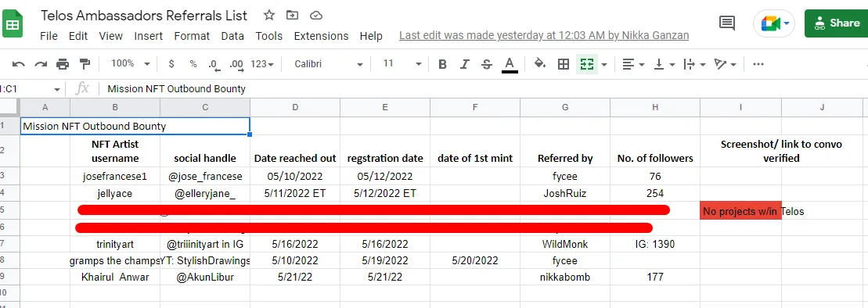
Task: Expand the name box dropdown arrow
Action: [56, 89]
